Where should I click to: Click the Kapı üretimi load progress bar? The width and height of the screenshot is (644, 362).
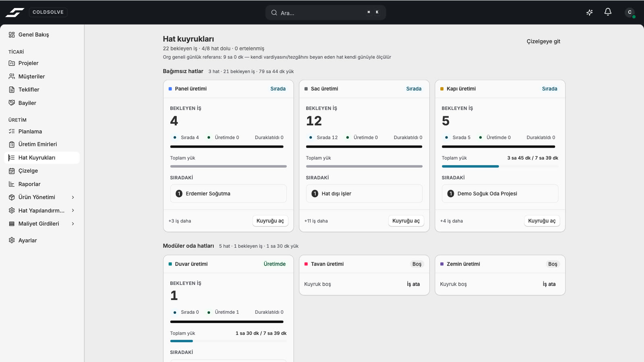[500, 166]
